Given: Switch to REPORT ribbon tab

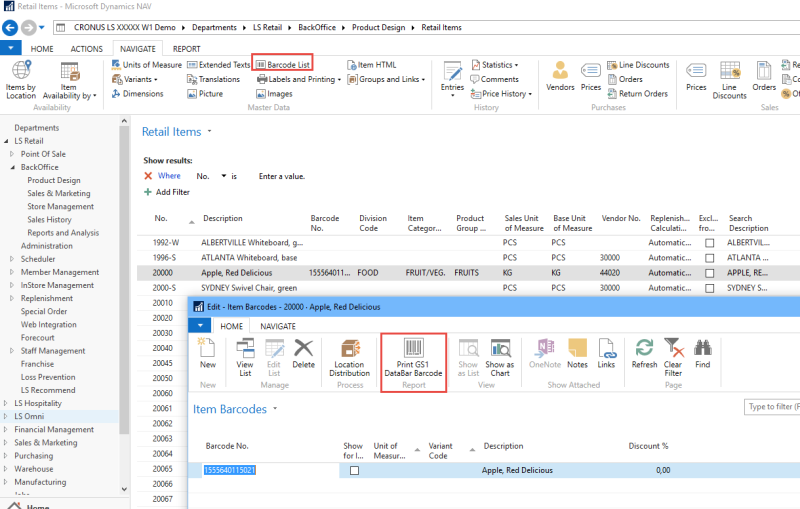Looking at the screenshot, I should (x=186, y=49).
